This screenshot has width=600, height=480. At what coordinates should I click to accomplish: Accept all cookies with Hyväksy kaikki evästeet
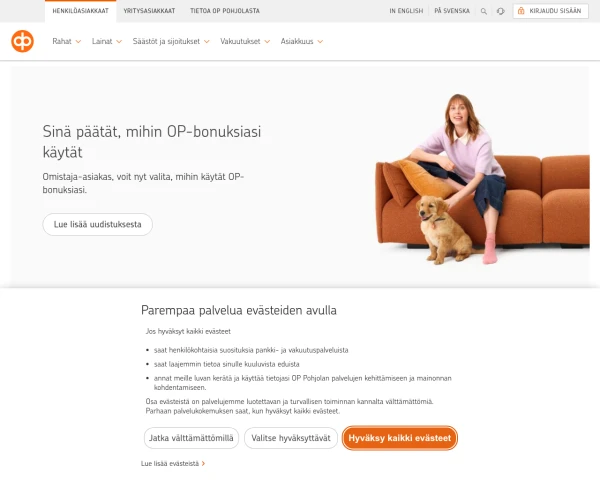pos(399,438)
